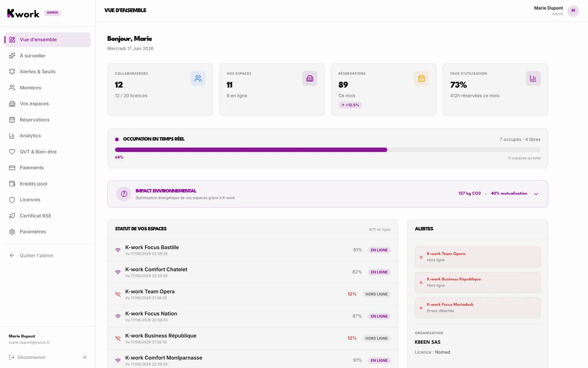Click the Quitter l'admin back arrow icon
Screen dimensions: 588x368
coord(12,255)
